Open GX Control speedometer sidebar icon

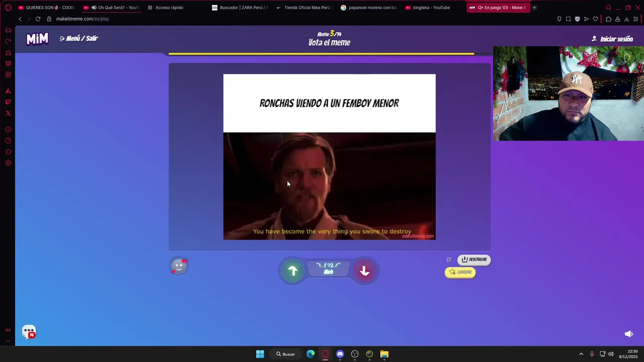8,42
